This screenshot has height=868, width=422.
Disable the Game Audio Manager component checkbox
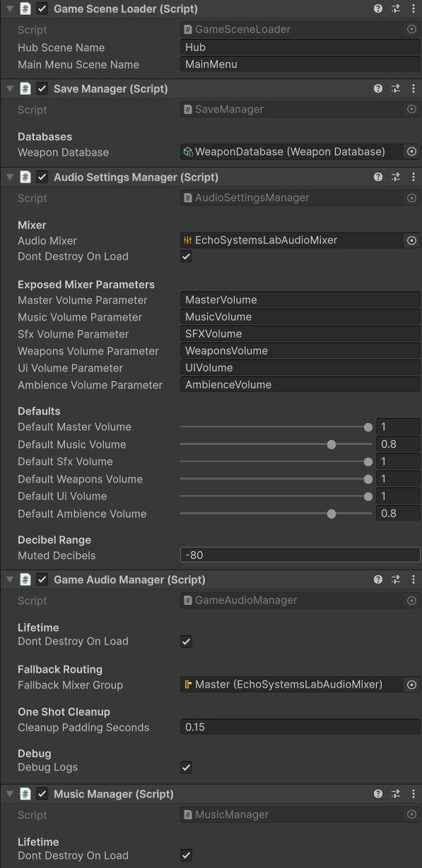click(42, 579)
